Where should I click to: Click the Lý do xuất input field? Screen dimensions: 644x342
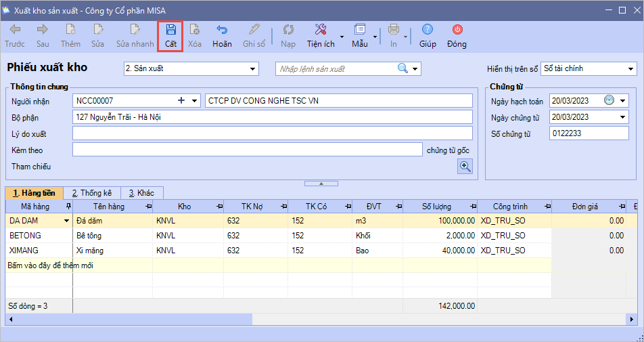point(272,133)
